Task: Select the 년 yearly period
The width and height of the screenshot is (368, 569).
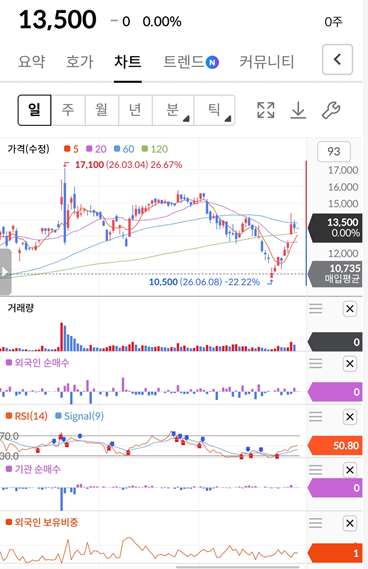Action: click(x=135, y=110)
